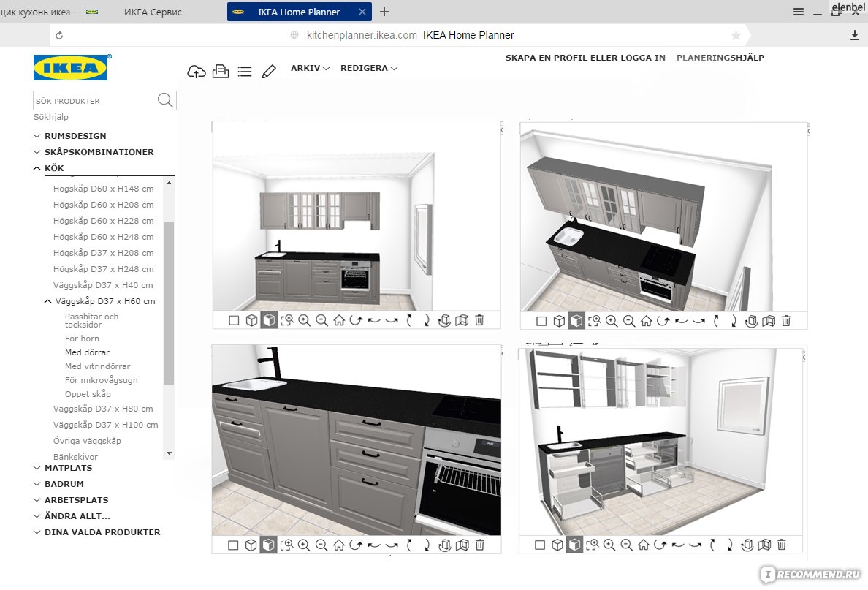Image resolution: width=868 pixels, height=590 pixels.
Task: Expand the ÄNDRA ALLT... section
Action: click(x=72, y=515)
